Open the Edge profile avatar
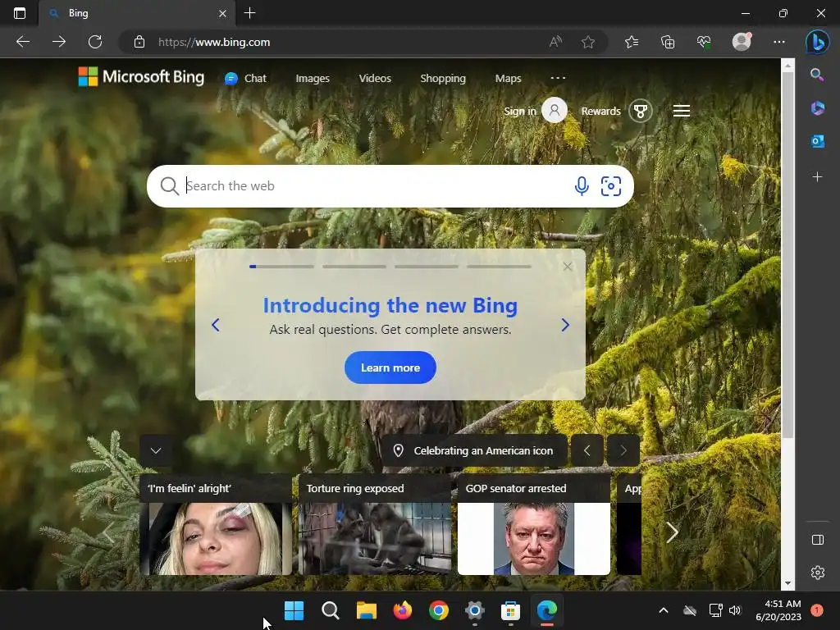The width and height of the screenshot is (840, 630). tap(742, 42)
